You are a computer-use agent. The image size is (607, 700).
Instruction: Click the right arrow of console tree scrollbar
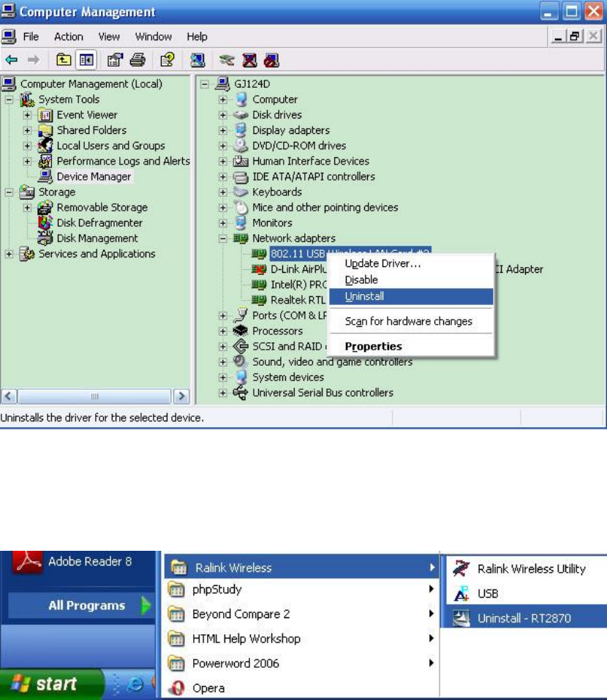181,396
